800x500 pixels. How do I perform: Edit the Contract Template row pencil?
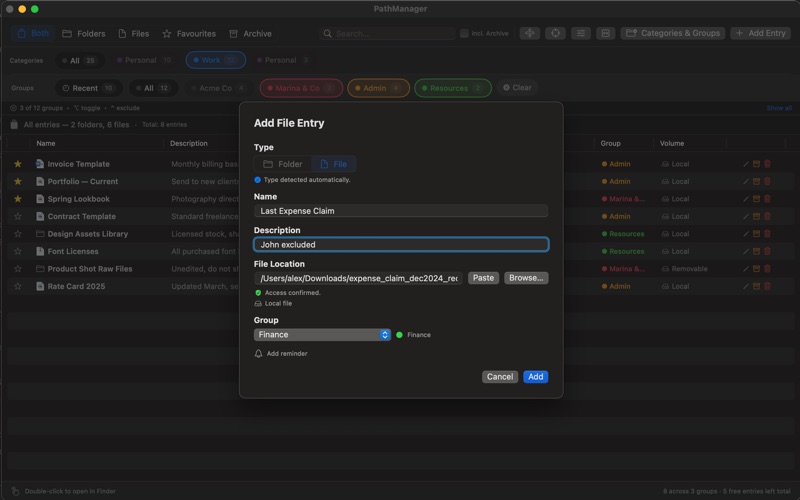coord(746,216)
